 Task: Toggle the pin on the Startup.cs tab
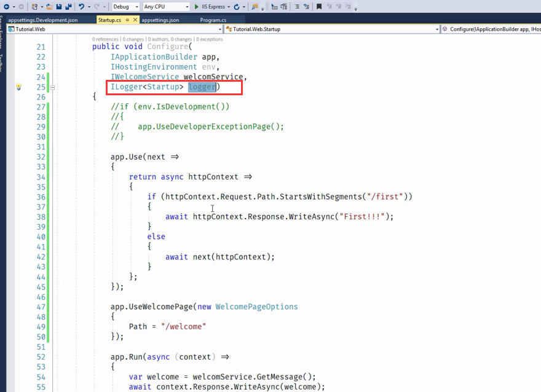point(127,20)
